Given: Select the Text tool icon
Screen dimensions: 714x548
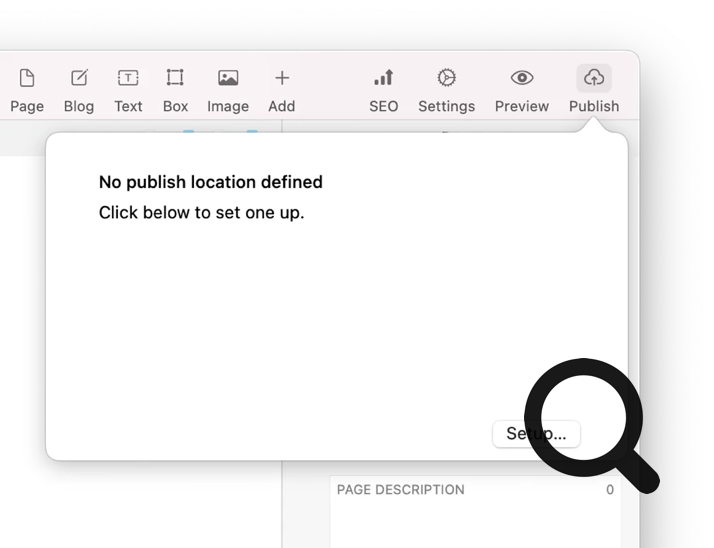Looking at the screenshot, I should coord(128,78).
